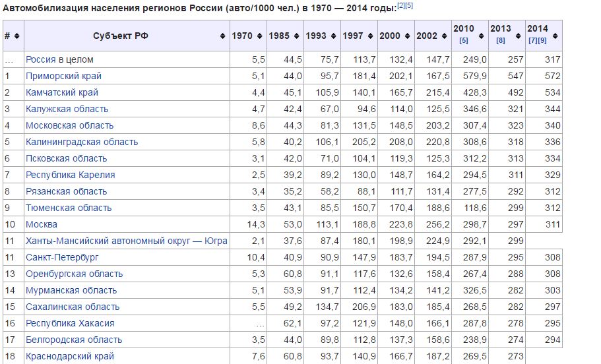The height and width of the screenshot is (364, 601).
Task: Sort by Субъект РФ column arrows
Action: [x=223, y=36]
